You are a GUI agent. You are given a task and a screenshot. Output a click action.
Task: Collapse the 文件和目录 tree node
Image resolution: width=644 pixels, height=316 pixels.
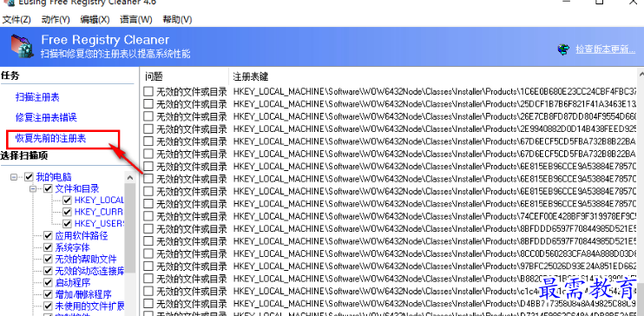(33, 189)
